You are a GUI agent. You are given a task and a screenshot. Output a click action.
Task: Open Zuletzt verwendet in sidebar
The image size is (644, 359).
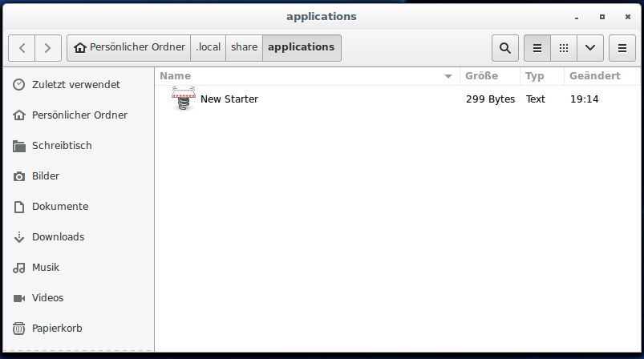click(x=75, y=84)
